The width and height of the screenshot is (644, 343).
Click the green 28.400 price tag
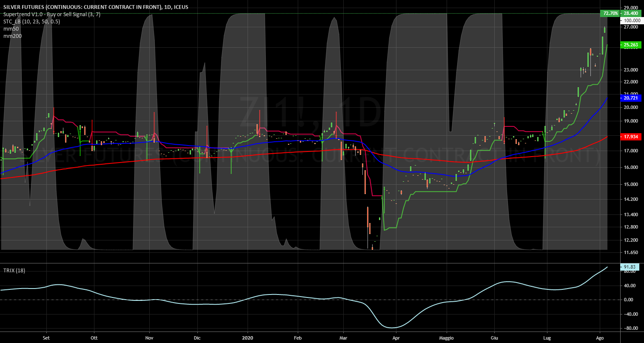tap(631, 14)
